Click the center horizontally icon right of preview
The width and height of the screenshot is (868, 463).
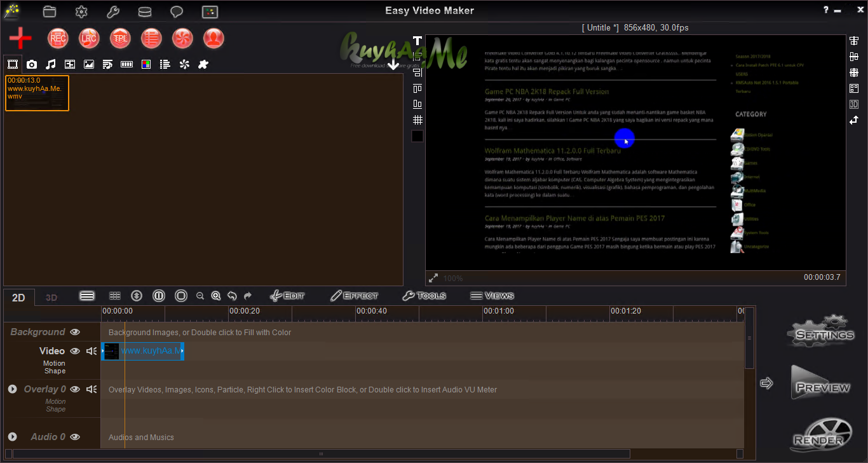click(x=854, y=41)
